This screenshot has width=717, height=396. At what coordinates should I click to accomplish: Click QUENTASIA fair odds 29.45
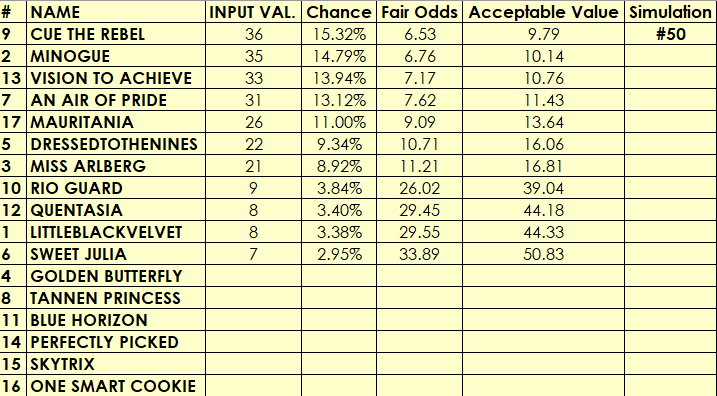(419, 209)
